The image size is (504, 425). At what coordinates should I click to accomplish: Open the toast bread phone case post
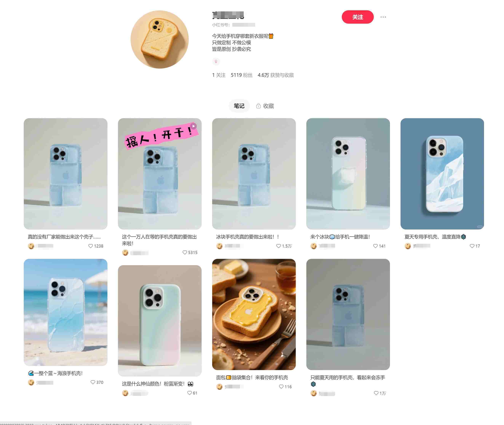click(254, 314)
